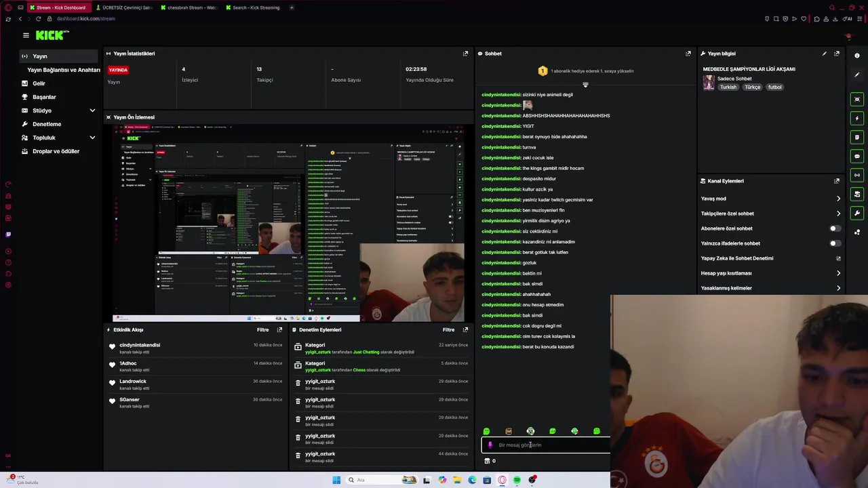Open Spotify from the taskbar
Image resolution: width=868 pixels, height=488 pixels.
coord(517,480)
